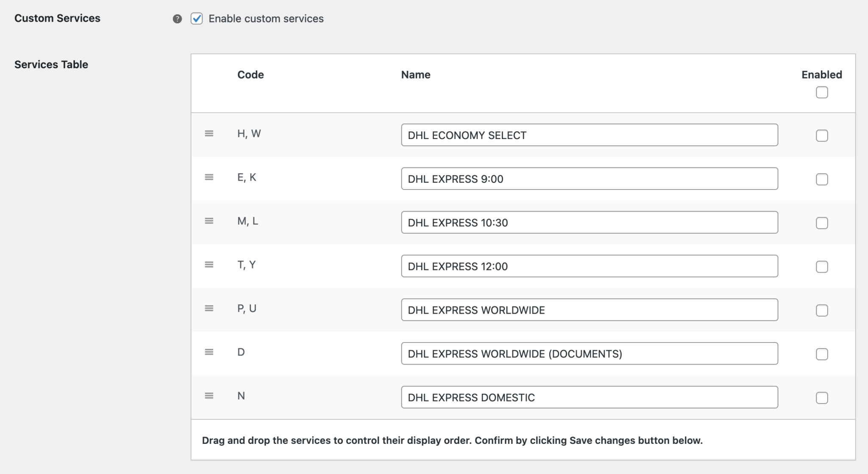868x474 pixels.
Task: Click the drag handle for DHL EXPRESS 12:00
Action: pos(209,265)
